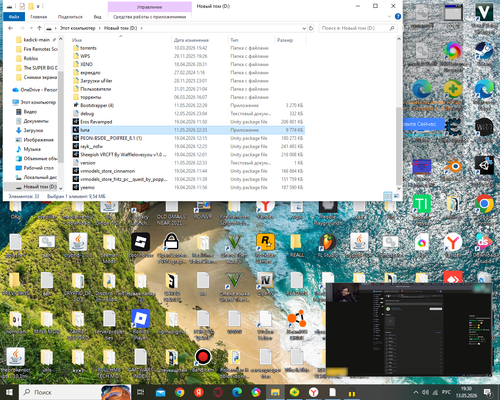The image size is (500, 400).
Task: Open recent locations dropdown arrow
Action: click(x=31, y=28)
